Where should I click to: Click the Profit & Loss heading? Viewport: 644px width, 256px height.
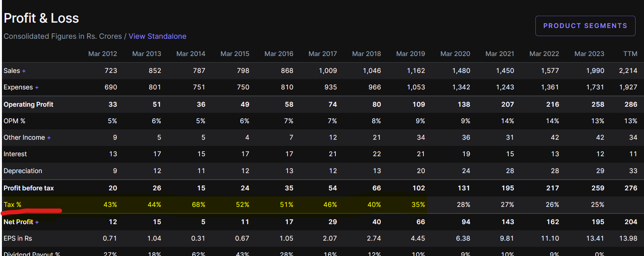point(41,18)
